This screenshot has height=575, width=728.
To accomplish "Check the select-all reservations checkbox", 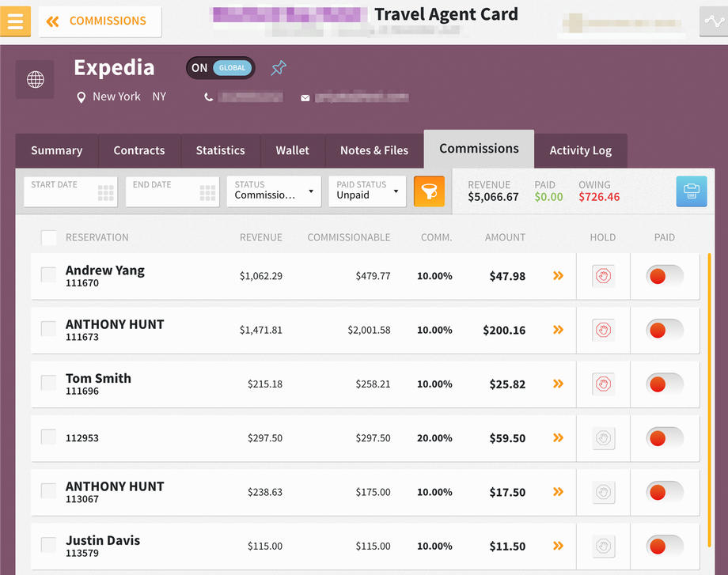I will pyautogui.click(x=49, y=237).
